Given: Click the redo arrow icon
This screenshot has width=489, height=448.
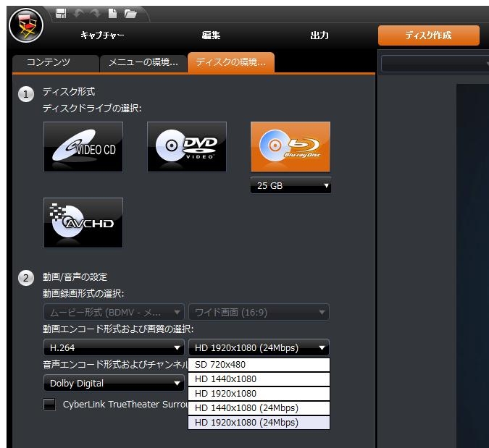Looking at the screenshot, I should pos(95,14).
